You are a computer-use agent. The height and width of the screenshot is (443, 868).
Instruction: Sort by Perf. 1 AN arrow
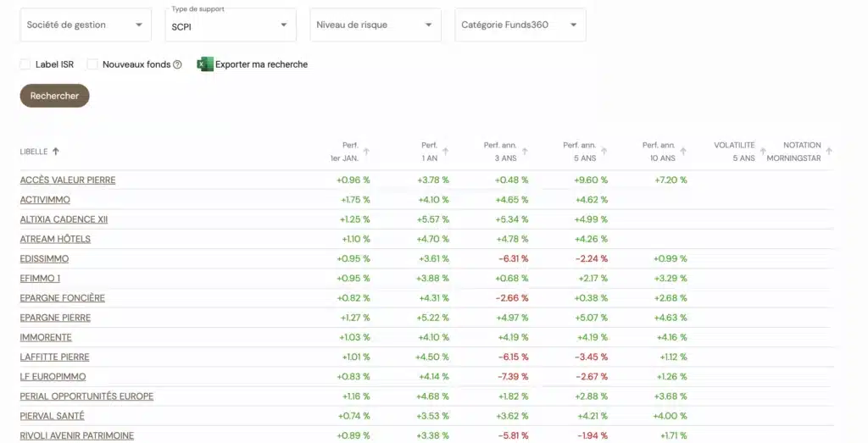click(x=446, y=152)
